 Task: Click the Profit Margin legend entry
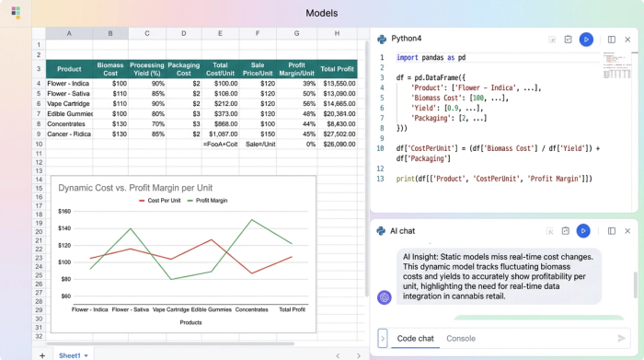207,201
